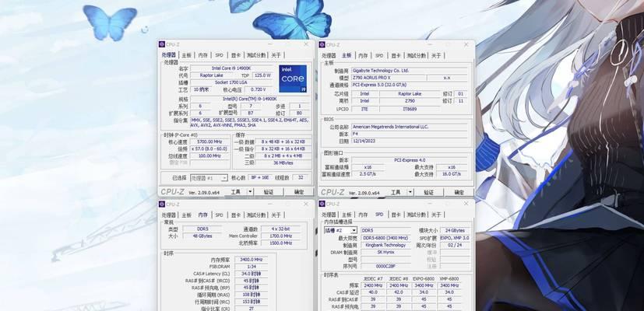This screenshot has height=311, width=644.
Task: Click the 100.00 MHz bus speed value
Action: pyautogui.click(x=210, y=156)
